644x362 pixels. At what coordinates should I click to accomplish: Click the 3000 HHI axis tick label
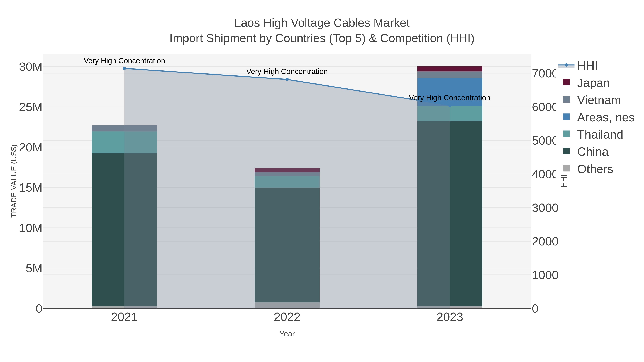tap(545, 208)
